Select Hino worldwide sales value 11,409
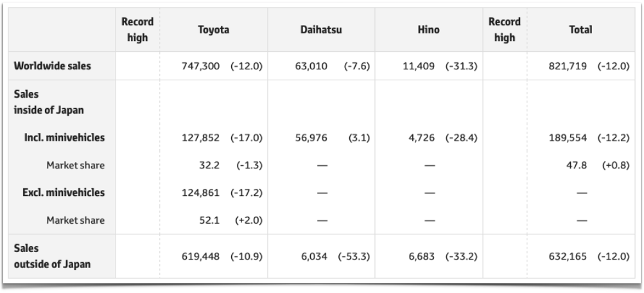Viewport: 644px width, 293px height. [419, 66]
